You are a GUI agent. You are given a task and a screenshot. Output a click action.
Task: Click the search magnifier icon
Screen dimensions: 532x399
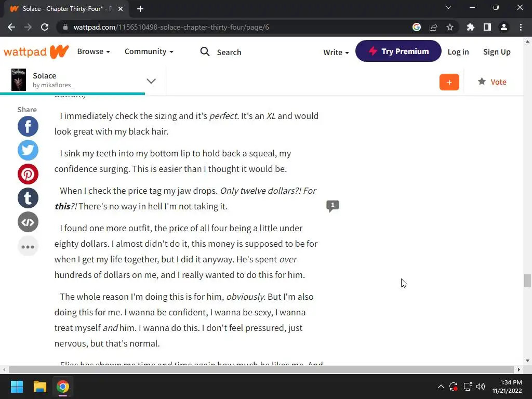(205, 51)
